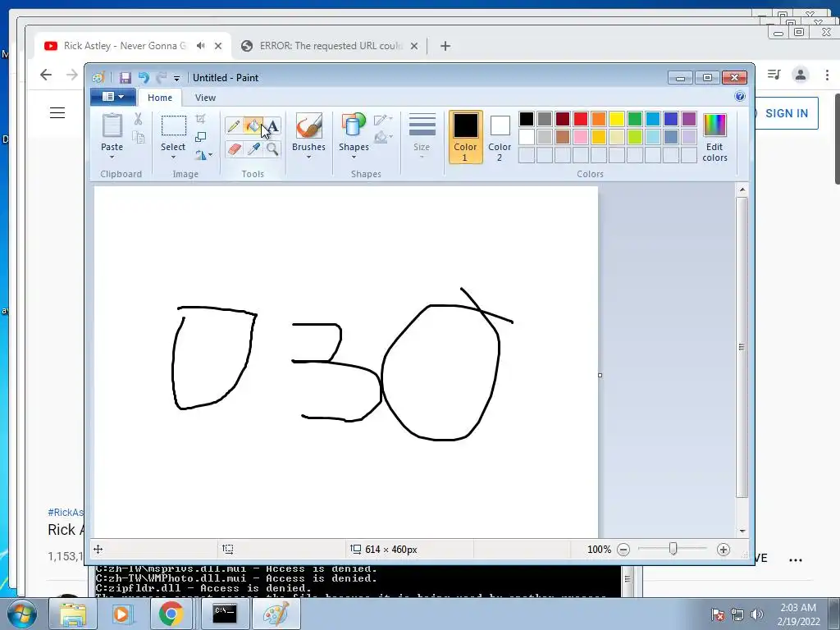Screen dimensions: 840x630
Task: Click the Chrome profile avatar icon
Action: 801,75
